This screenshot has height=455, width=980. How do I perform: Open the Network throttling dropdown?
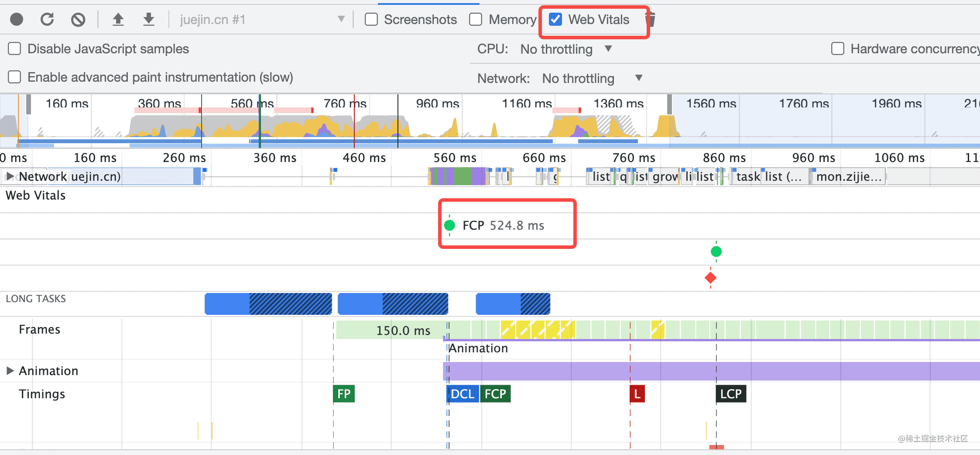(591, 78)
